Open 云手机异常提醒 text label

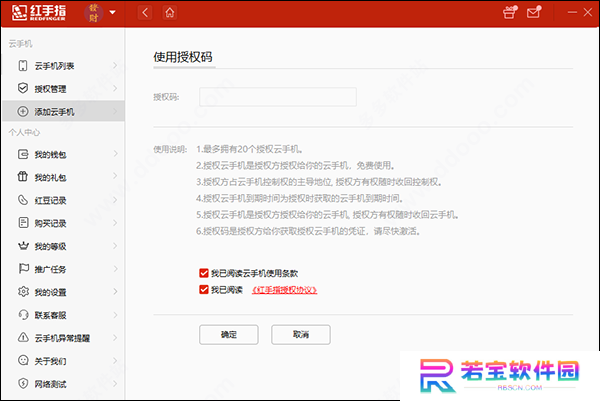coord(62,338)
